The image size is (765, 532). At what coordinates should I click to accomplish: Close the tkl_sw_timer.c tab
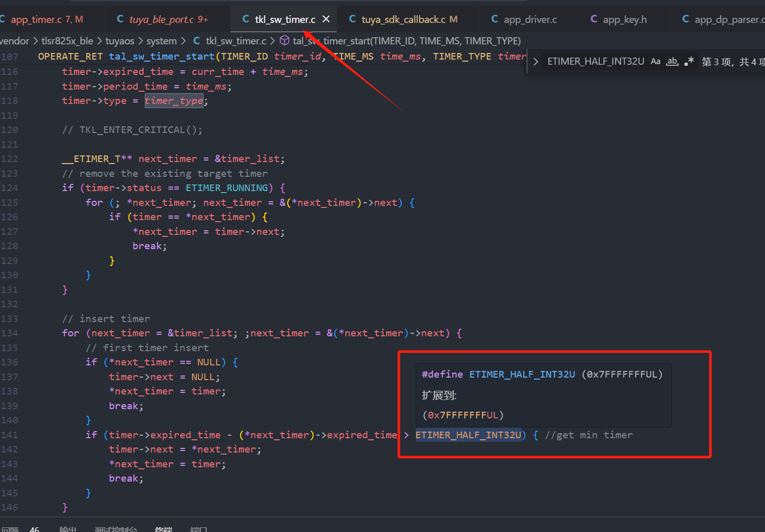click(x=326, y=19)
